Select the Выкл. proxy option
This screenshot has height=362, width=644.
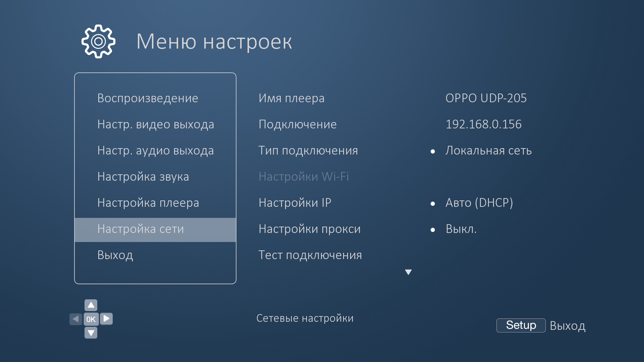pyautogui.click(x=461, y=229)
